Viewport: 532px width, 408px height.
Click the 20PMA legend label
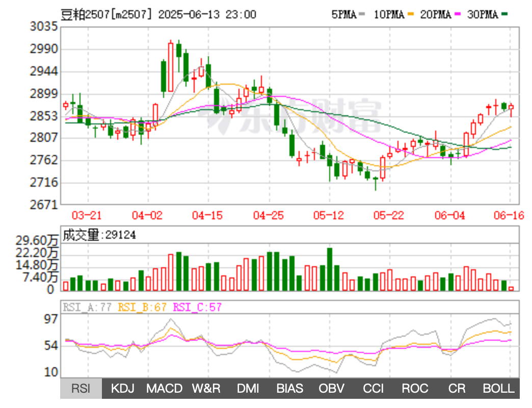tap(435, 15)
